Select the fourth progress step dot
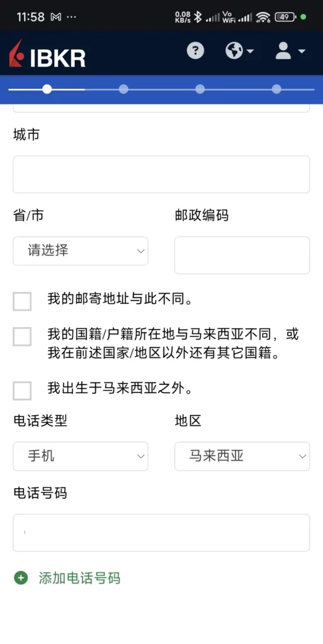323x644 pixels. 276,89
